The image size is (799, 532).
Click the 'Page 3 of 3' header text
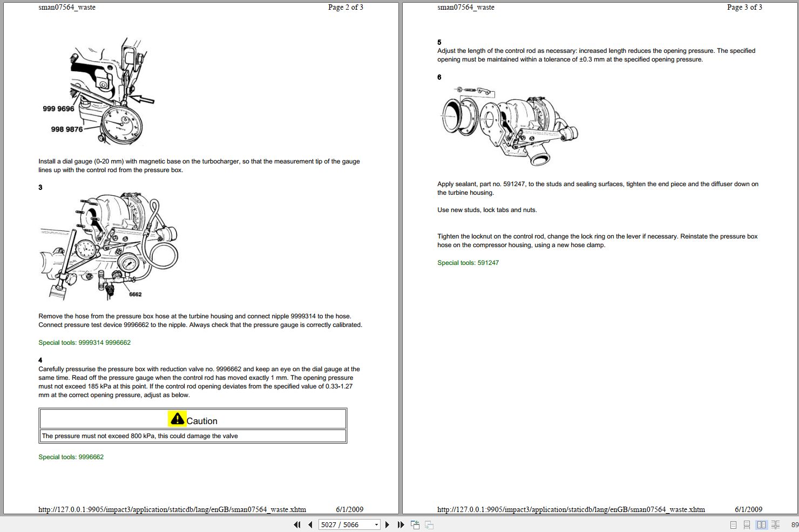tap(744, 7)
